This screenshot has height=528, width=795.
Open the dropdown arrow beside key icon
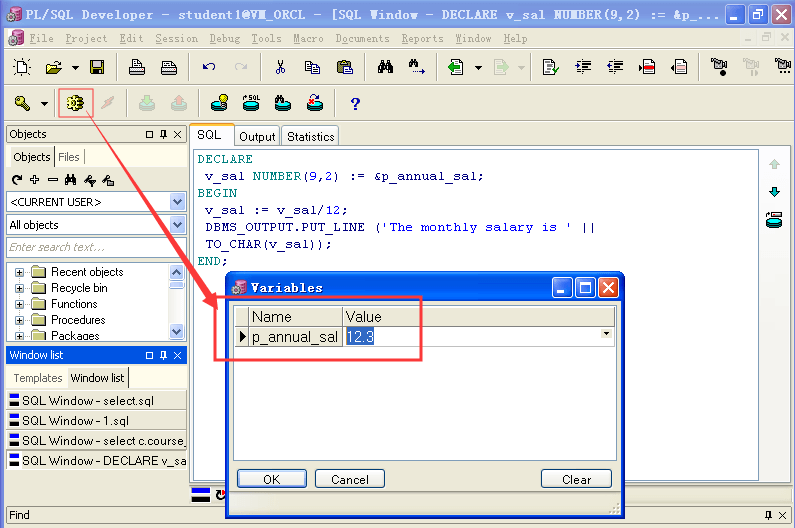(x=45, y=103)
